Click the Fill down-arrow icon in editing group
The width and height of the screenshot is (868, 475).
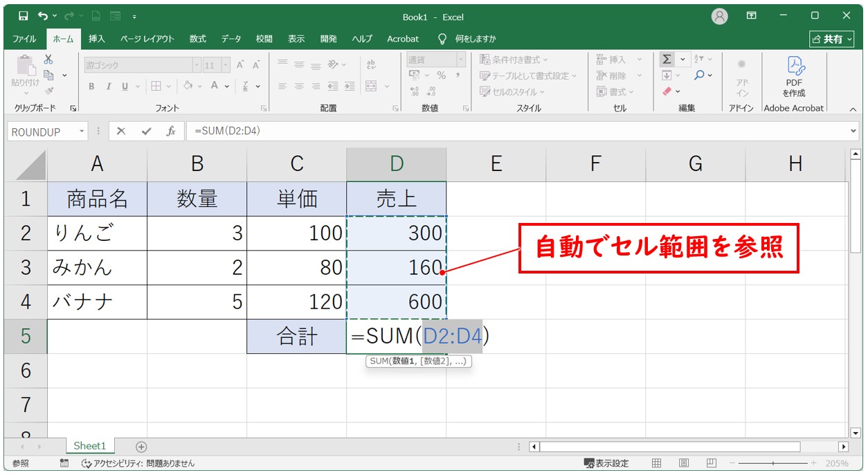(x=667, y=75)
